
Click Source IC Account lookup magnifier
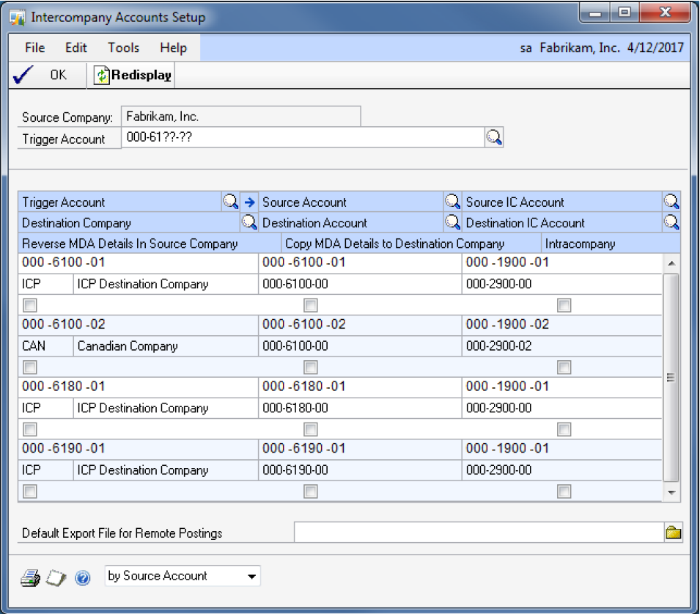click(x=671, y=202)
